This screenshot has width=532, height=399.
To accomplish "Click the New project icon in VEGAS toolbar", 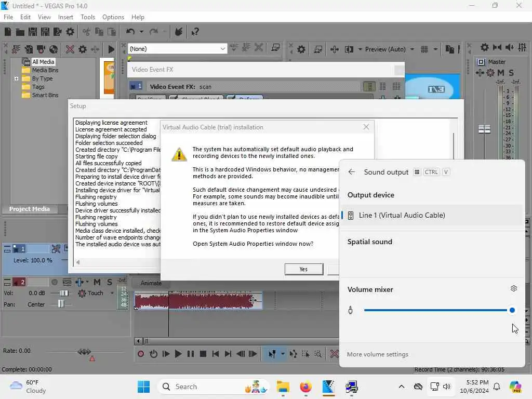I will 7,32.
